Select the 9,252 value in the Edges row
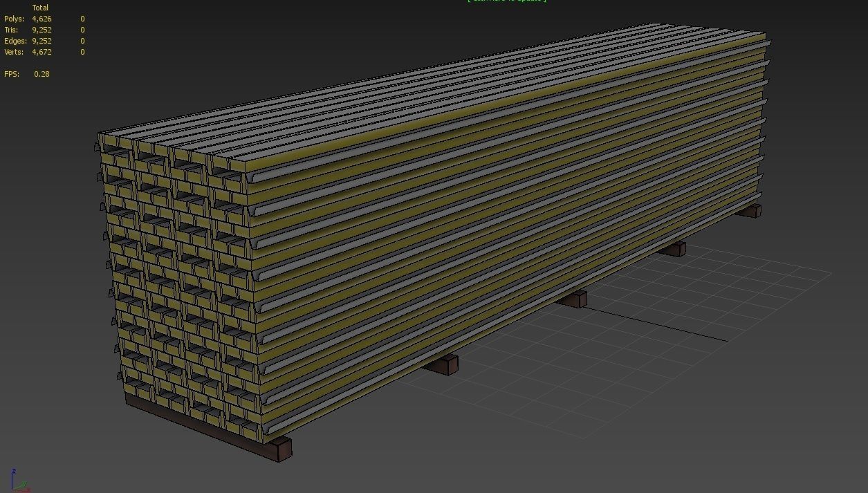The width and height of the screenshot is (868, 493). (41, 41)
